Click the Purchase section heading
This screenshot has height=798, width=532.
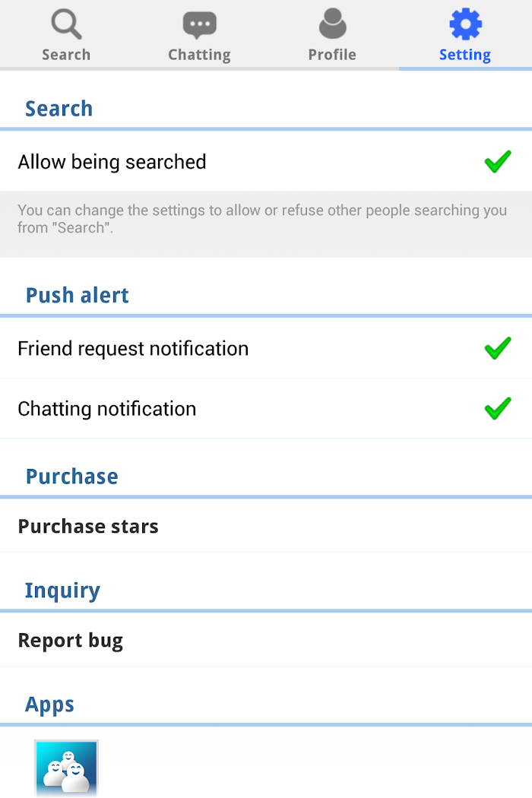click(x=71, y=477)
